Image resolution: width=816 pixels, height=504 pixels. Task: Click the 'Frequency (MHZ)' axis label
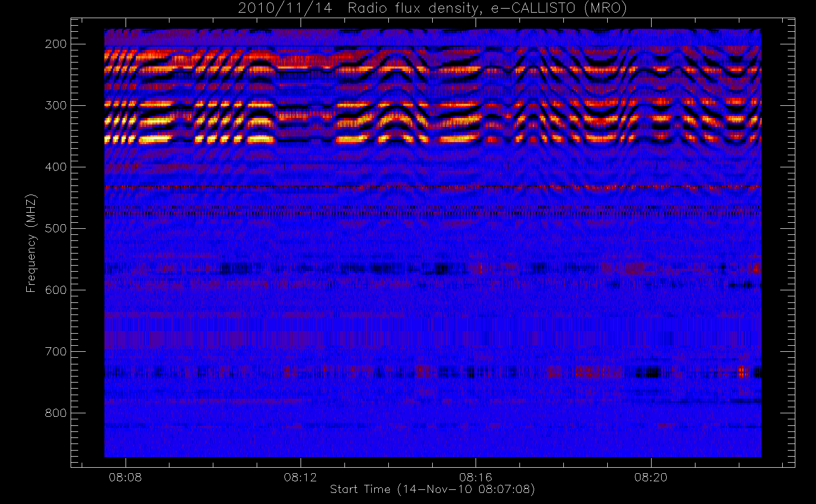pos(31,243)
